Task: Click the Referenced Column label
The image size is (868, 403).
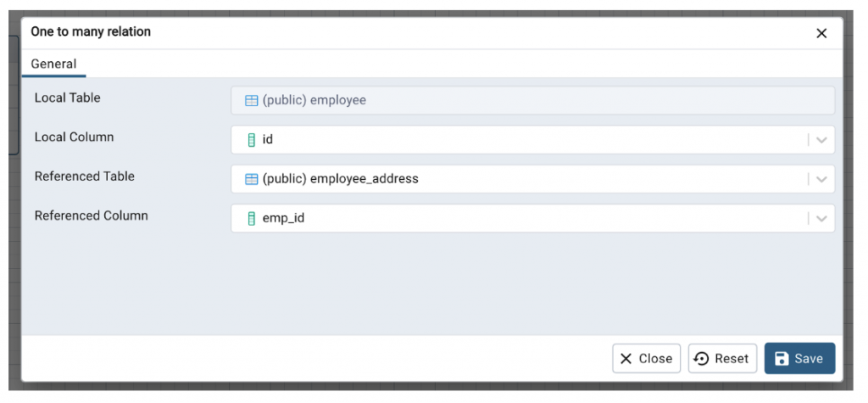Action: pos(91,215)
